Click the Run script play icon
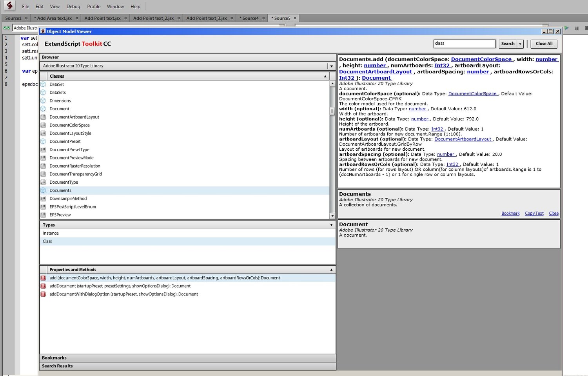 566,28
